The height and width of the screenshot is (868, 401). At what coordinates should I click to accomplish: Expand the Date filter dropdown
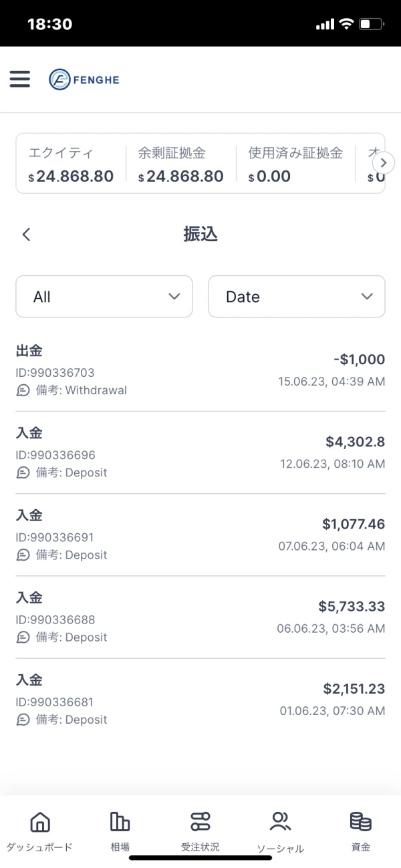coord(297,297)
